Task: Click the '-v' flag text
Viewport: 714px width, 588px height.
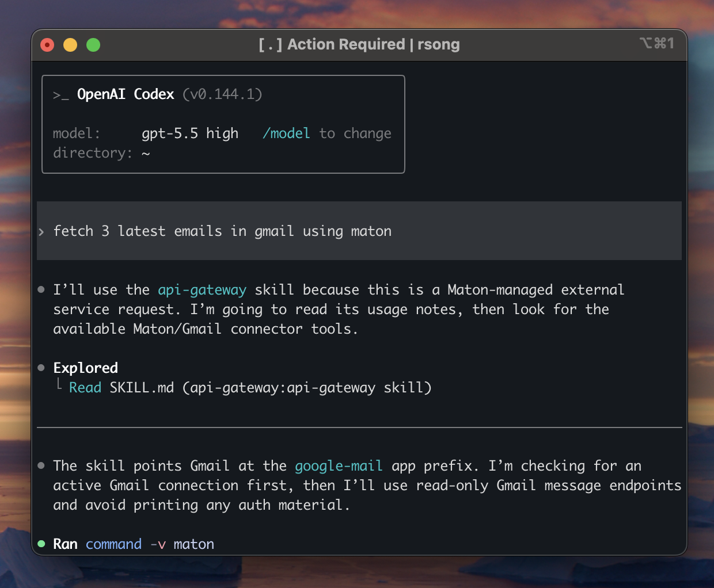Action: (x=158, y=544)
